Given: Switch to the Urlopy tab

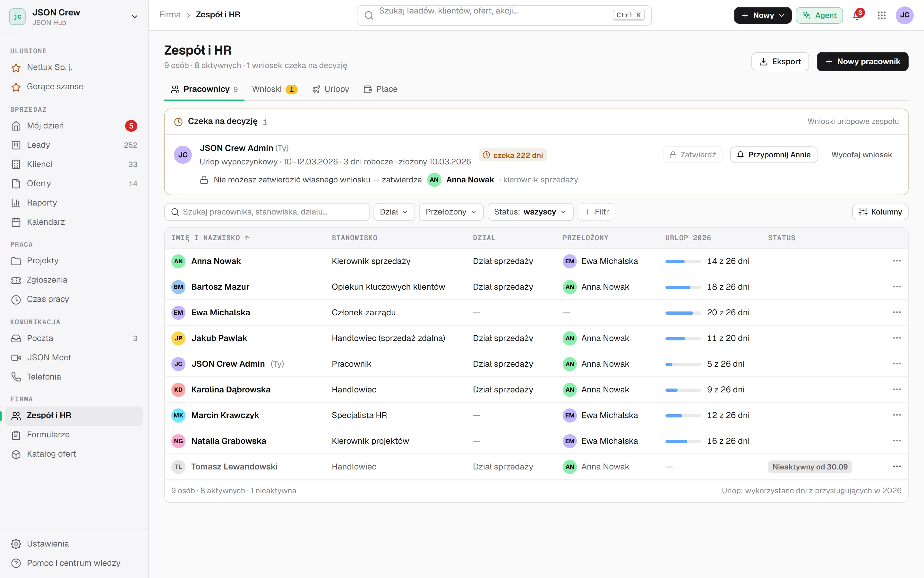Looking at the screenshot, I should pyautogui.click(x=331, y=89).
